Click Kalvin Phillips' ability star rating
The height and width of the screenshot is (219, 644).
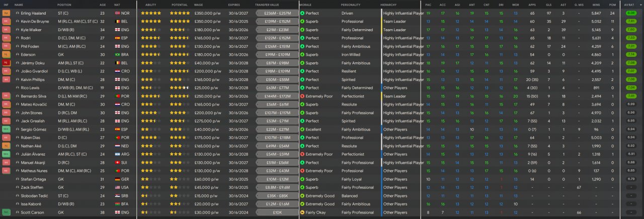pyautogui.click(x=151, y=79)
